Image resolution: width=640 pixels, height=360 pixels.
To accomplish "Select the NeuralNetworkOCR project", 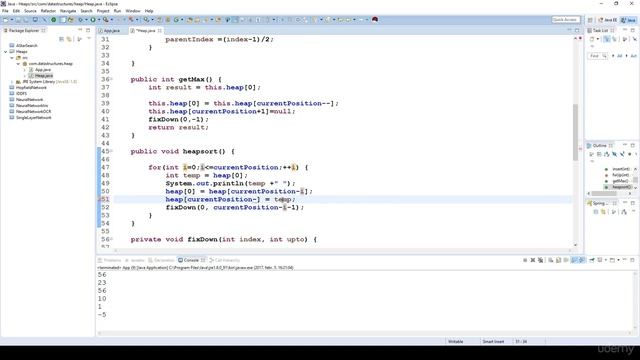I will point(33,111).
